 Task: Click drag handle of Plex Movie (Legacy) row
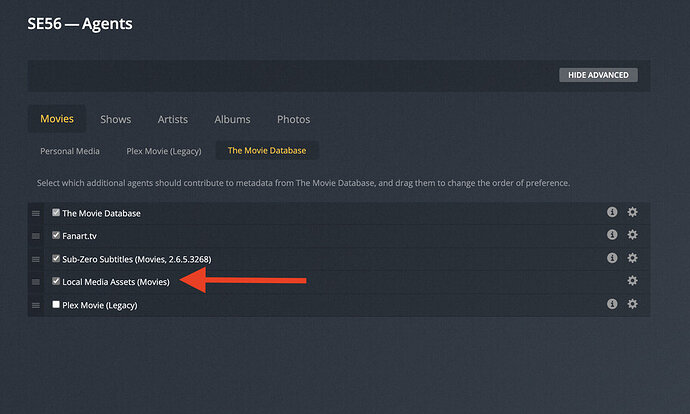pyautogui.click(x=36, y=305)
